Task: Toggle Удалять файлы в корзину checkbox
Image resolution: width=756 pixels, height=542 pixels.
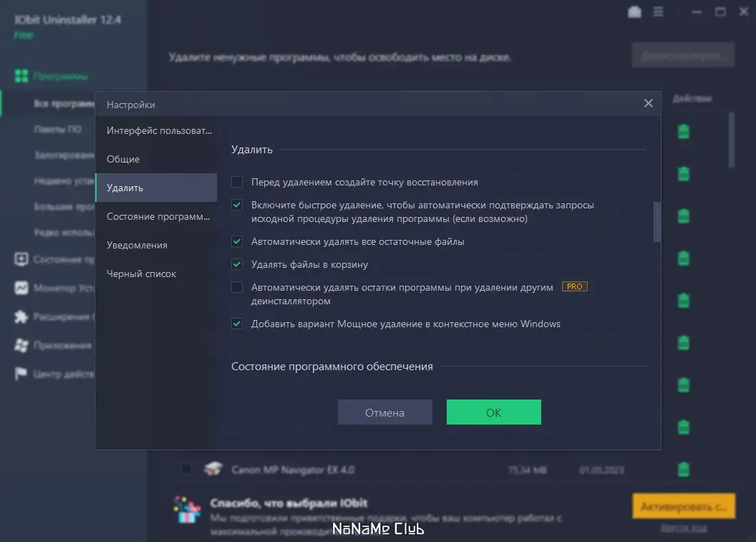Action: tap(237, 264)
